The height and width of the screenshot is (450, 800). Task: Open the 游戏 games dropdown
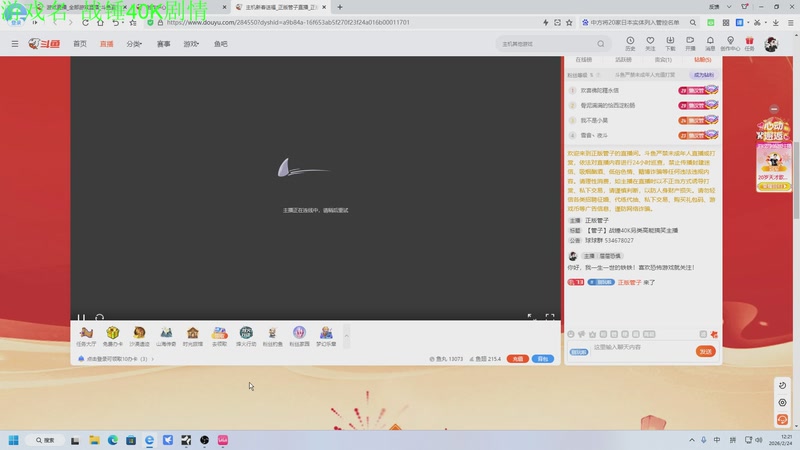191,44
